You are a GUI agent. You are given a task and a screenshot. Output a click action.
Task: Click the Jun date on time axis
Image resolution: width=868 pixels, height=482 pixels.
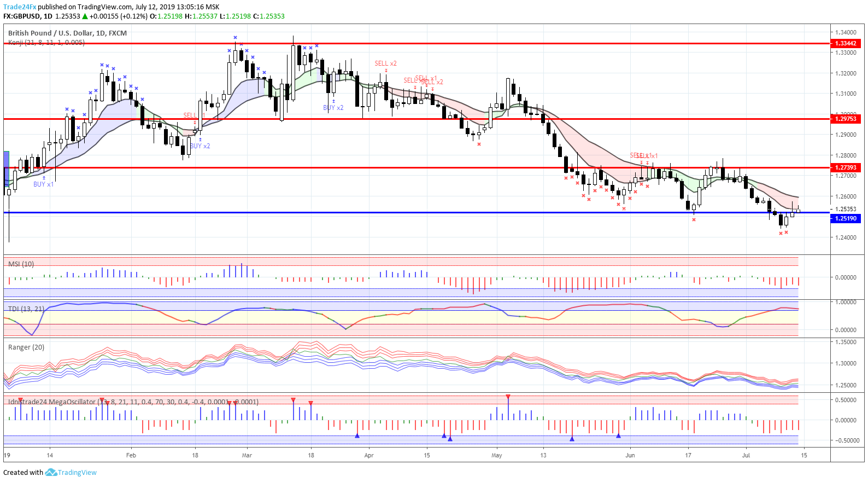(630, 455)
